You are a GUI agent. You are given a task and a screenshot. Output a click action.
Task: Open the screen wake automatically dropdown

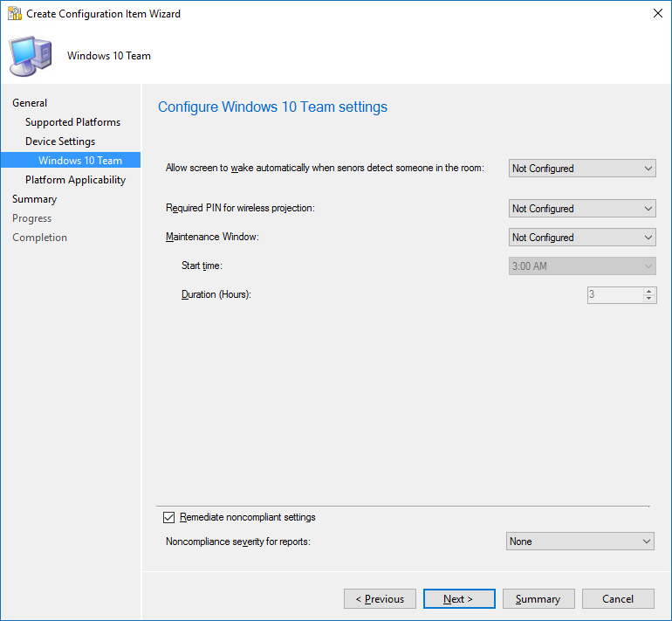(582, 169)
